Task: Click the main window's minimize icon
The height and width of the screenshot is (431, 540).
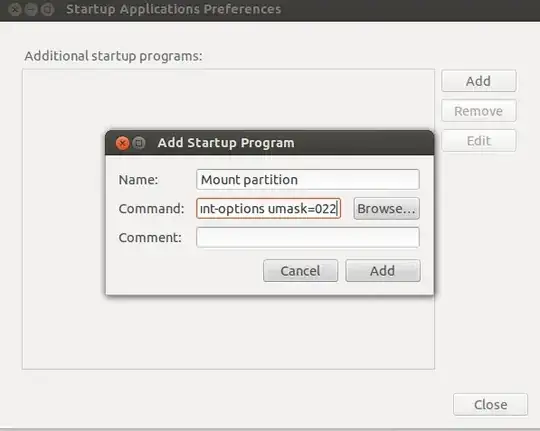Action: coord(31,9)
